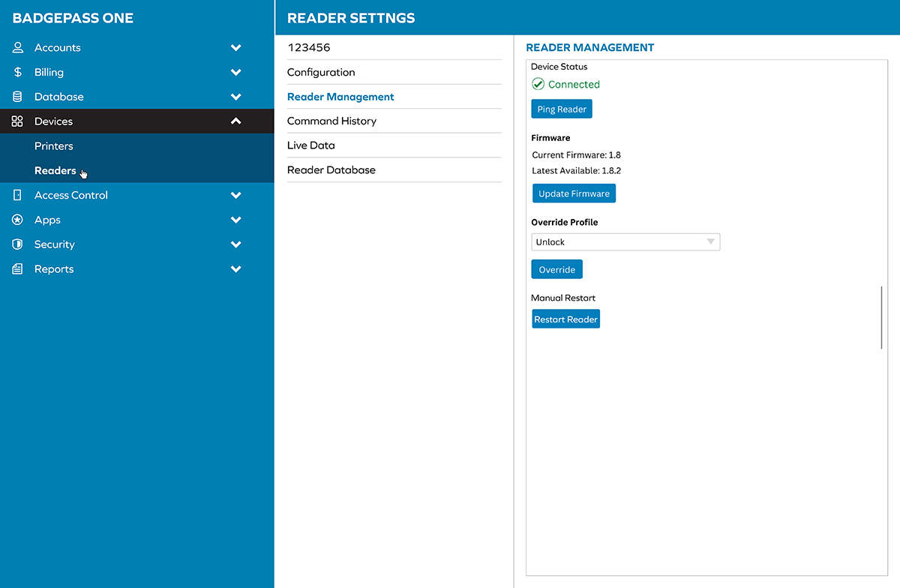This screenshot has width=900, height=588.
Task: Collapse the Devices section chevron
Action: (235, 121)
